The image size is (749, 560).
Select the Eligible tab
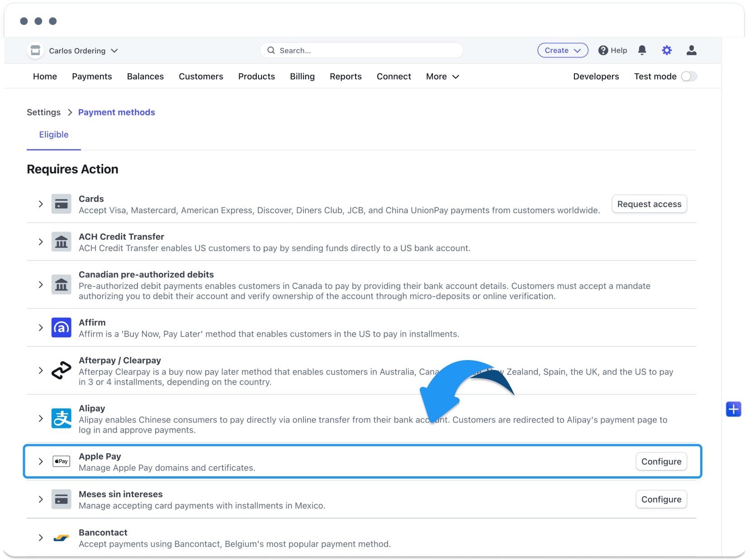click(54, 134)
